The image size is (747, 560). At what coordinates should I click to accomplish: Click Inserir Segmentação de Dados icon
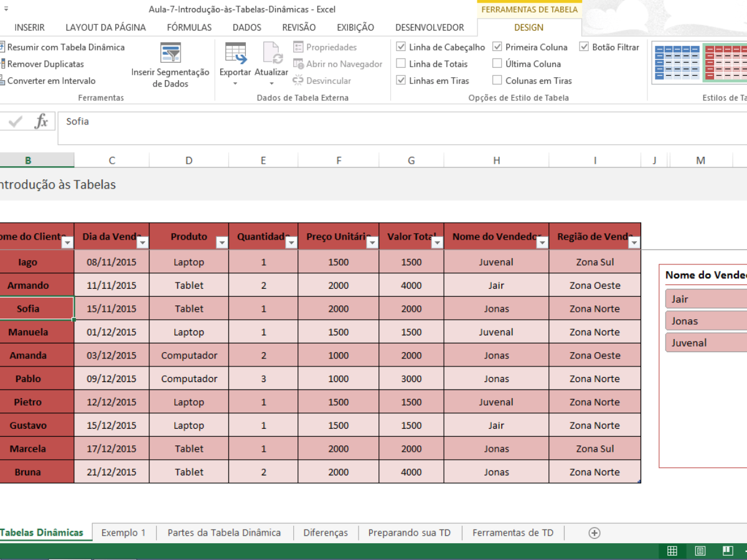[170, 54]
